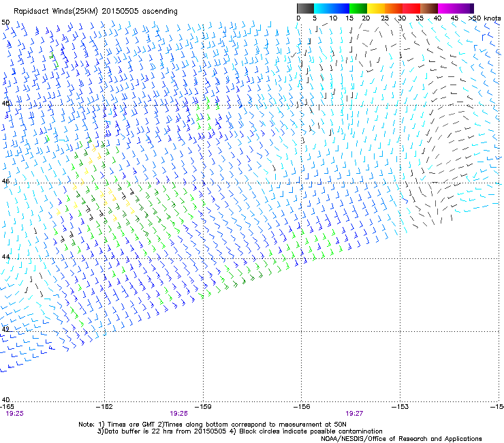Image resolution: width=504 pixels, height=443 pixels.
Task: Click the 48 latitude axis label
Action: point(5,104)
